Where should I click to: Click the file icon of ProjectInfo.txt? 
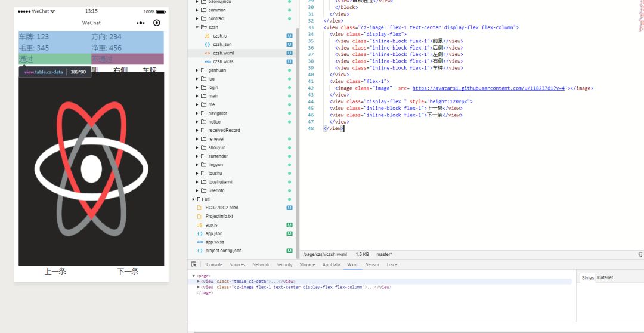tap(200, 216)
